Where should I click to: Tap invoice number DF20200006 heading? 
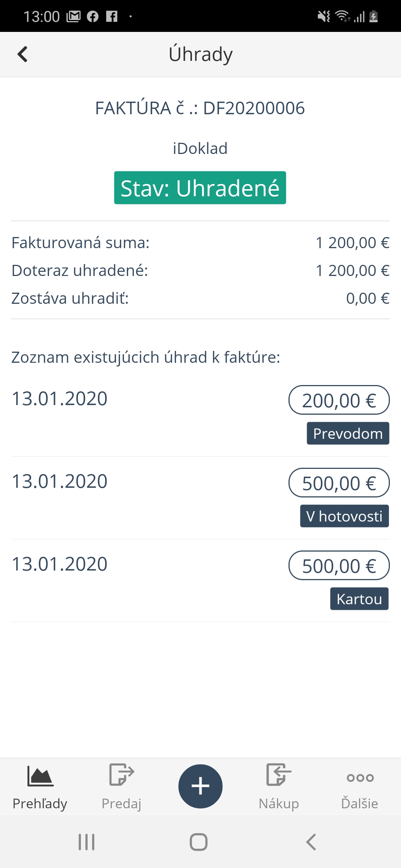(200, 108)
